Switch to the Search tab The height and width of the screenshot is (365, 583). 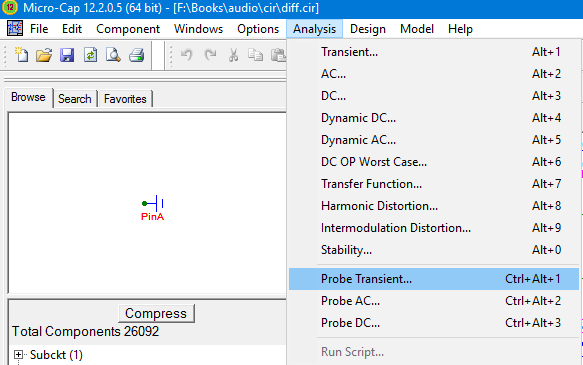click(75, 99)
